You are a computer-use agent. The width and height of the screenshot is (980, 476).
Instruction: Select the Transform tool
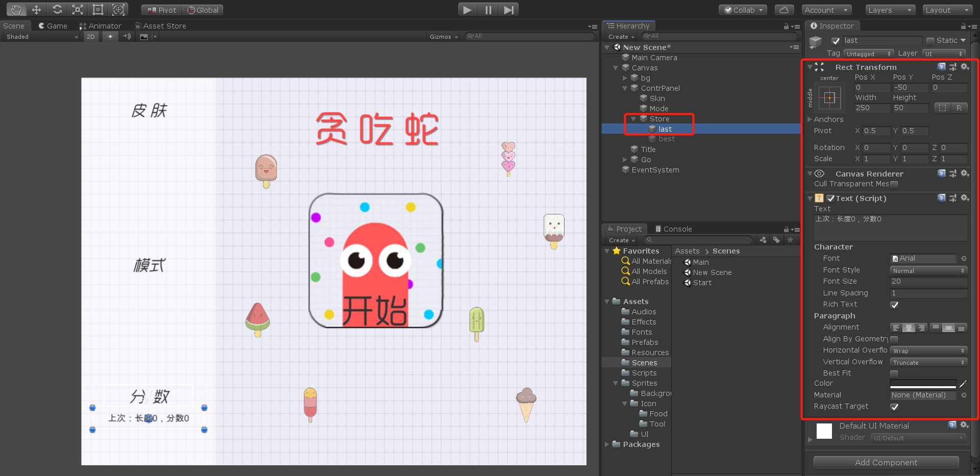pyautogui.click(x=118, y=10)
